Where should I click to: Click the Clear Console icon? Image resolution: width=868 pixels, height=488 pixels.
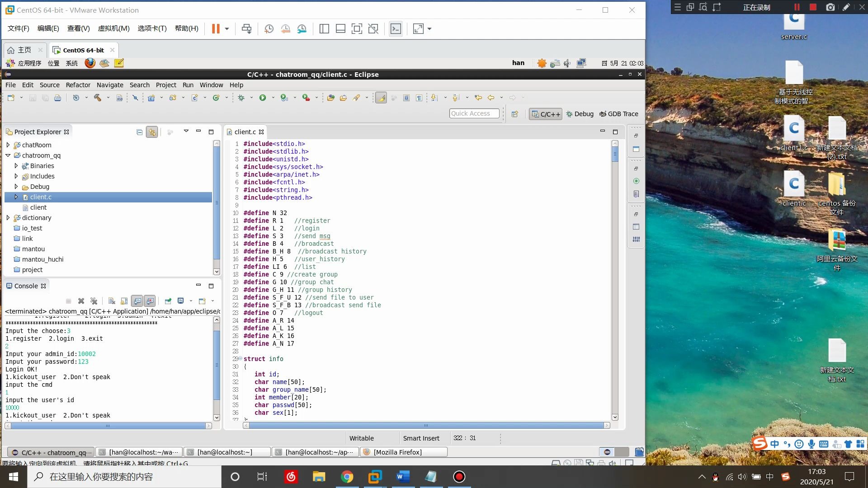(112, 301)
